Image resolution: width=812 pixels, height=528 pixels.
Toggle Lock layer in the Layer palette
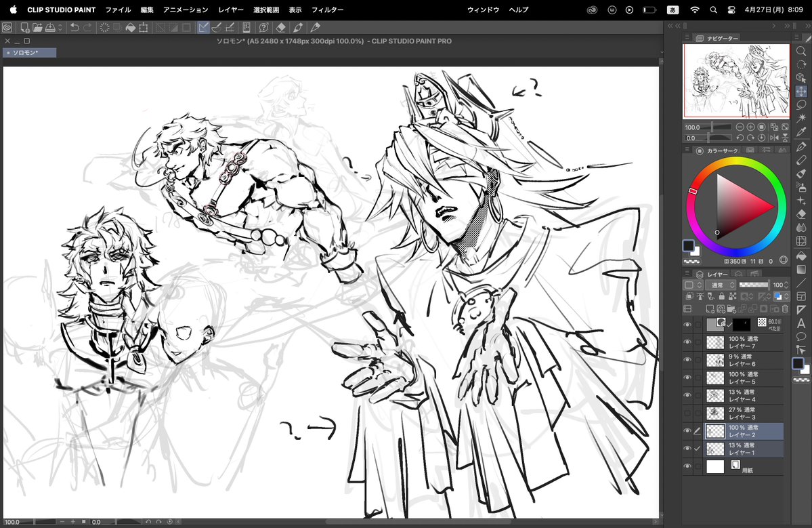click(721, 296)
